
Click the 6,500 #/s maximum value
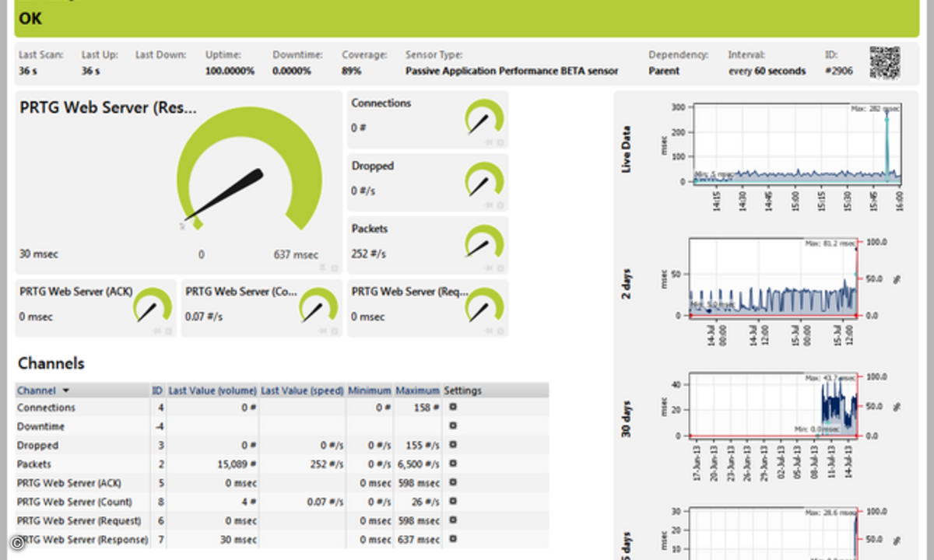420,464
